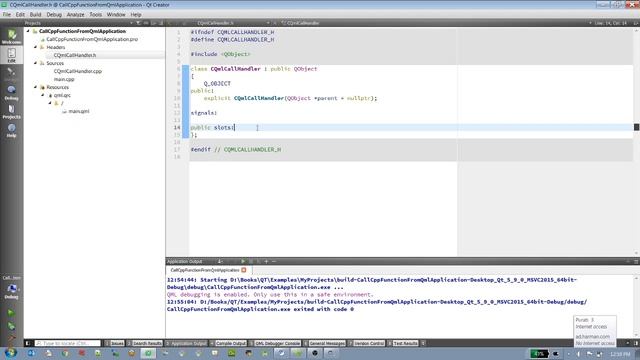
Task: Open the Tools menu
Action: (x=96, y=14)
